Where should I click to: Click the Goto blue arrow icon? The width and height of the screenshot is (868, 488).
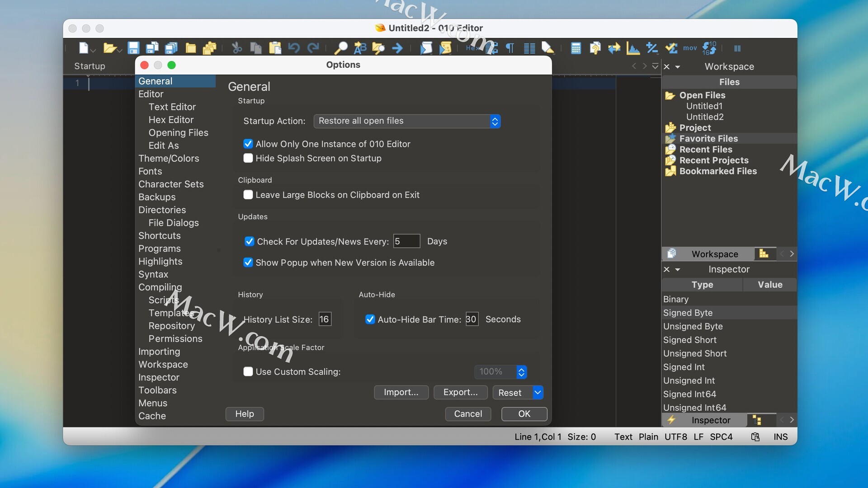[397, 48]
